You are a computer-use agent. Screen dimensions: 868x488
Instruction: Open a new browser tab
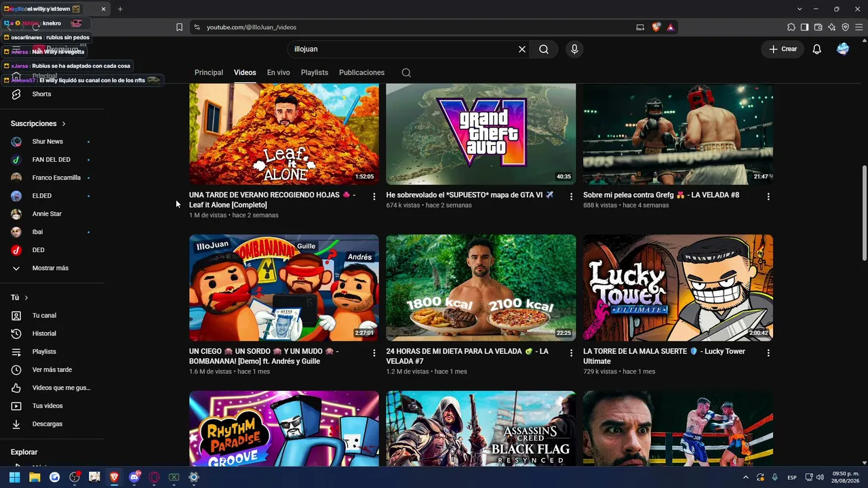pos(120,9)
